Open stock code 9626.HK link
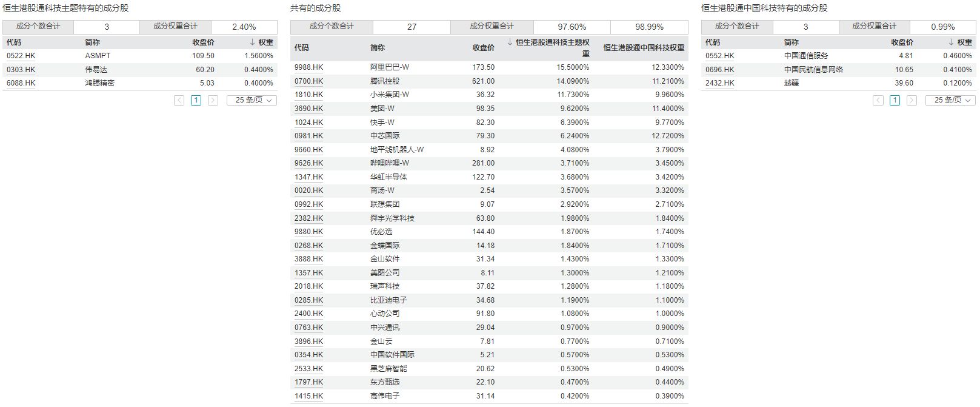This screenshot has height=407, width=980. point(309,163)
